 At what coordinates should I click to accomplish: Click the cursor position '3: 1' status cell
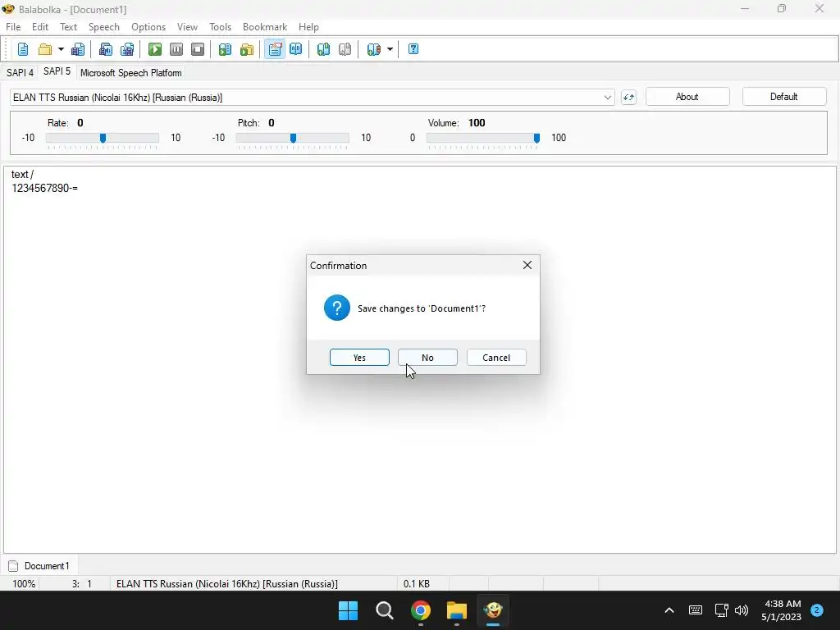point(82,584)
